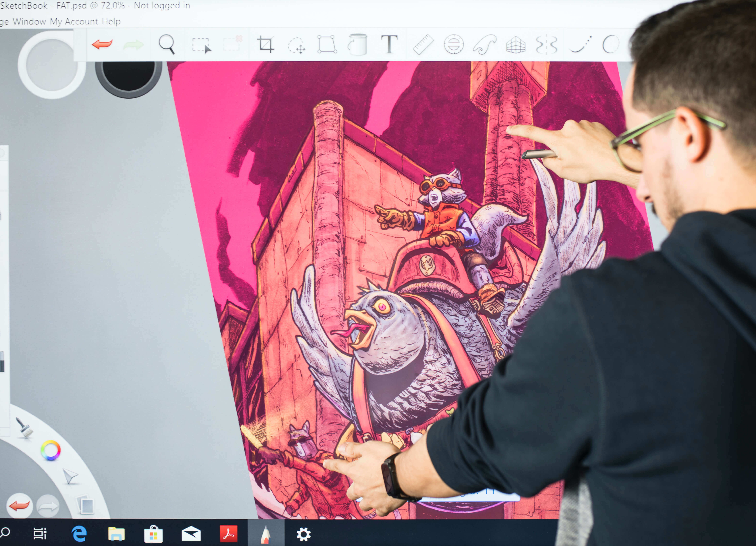Select the Zoom magnifier tool
This screenshot has width=756, height=546.
coord(167,44)
